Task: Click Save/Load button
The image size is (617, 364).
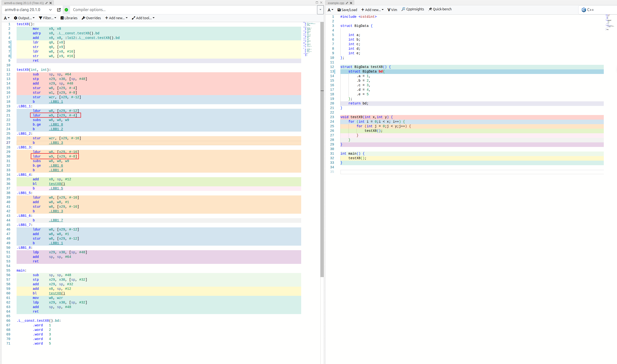Action: click(x=347, y=10)
